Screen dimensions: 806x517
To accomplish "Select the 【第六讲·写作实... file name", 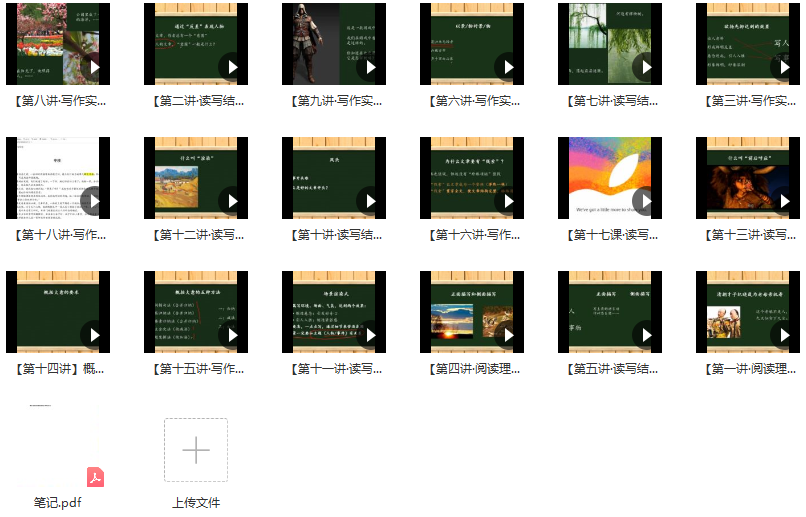I will 472,101.
